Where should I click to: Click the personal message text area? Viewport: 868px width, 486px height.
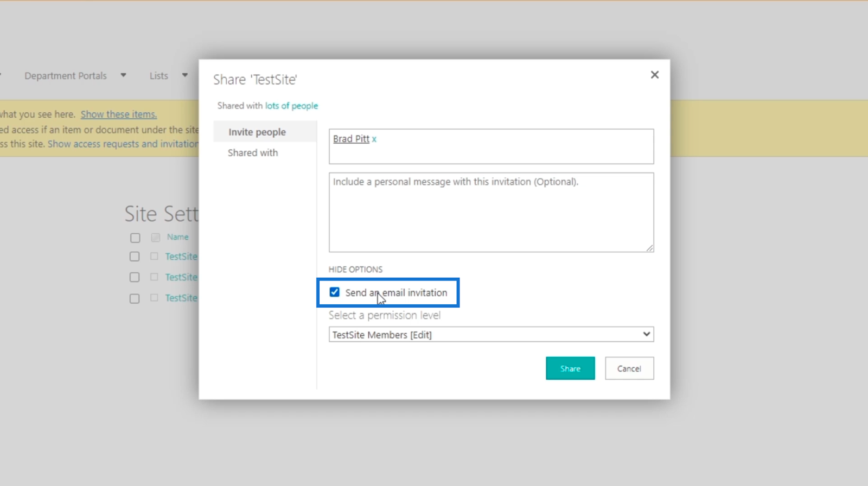(491, 212)
